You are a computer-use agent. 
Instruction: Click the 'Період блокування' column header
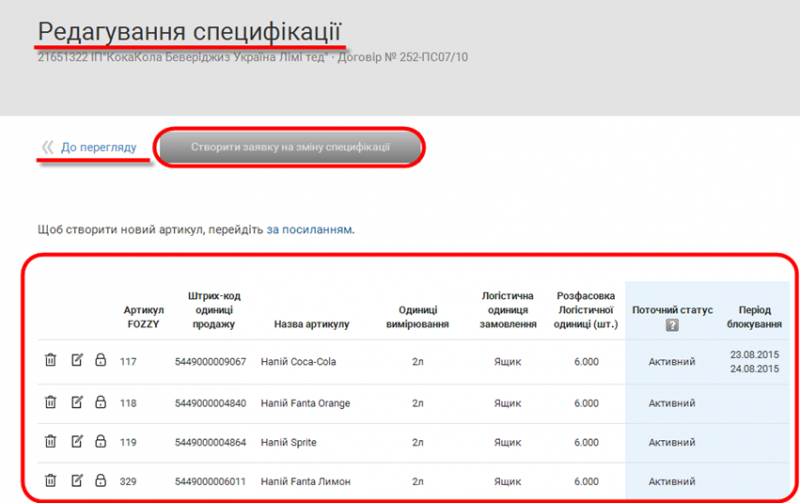tap(754, 317)
